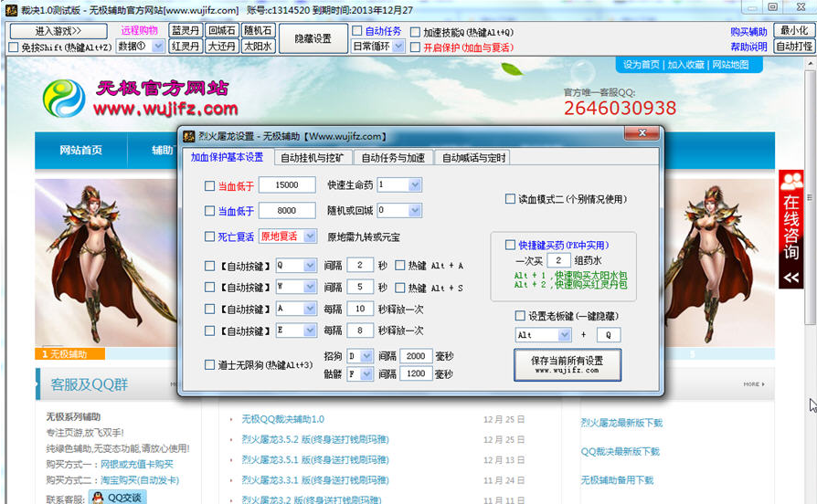Switch to 自动喊话与定时 tab
This screenshot has height=504, width=817.
tap(473, 158)
